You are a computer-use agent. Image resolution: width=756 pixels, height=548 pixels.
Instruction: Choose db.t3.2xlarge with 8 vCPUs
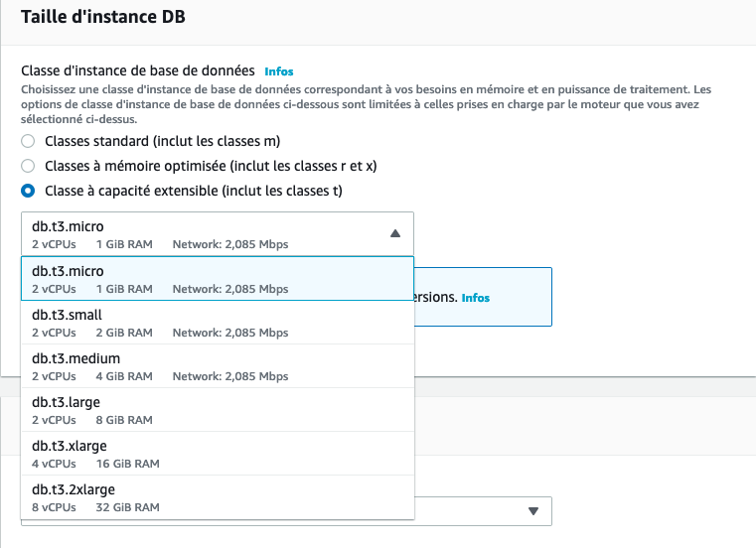(217, 496)
